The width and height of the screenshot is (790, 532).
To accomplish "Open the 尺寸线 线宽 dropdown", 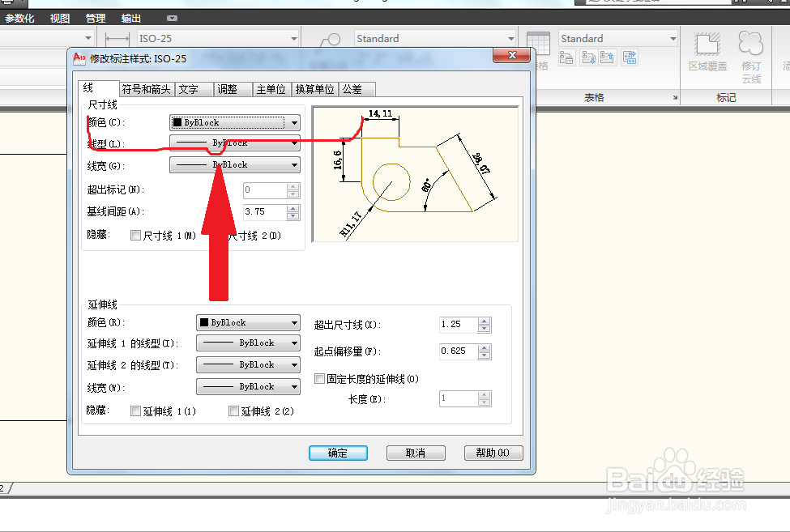I will (235, 164).
